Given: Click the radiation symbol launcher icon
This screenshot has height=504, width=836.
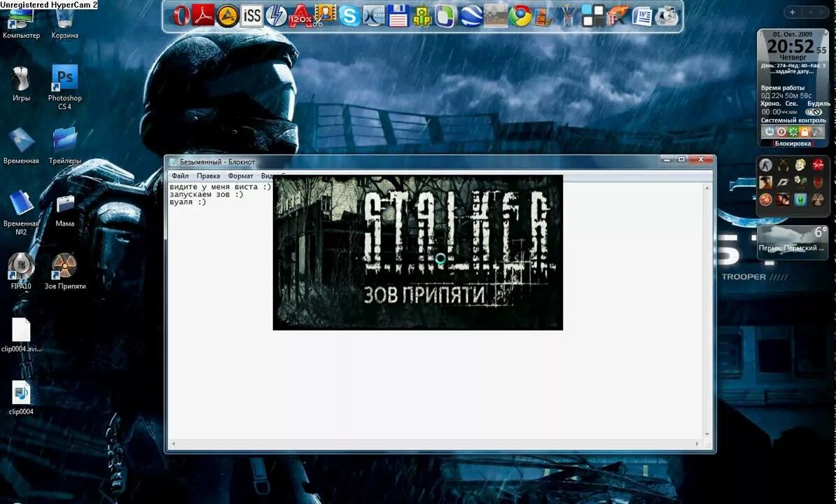Looking at the screenshot, I should click(818, 199).
